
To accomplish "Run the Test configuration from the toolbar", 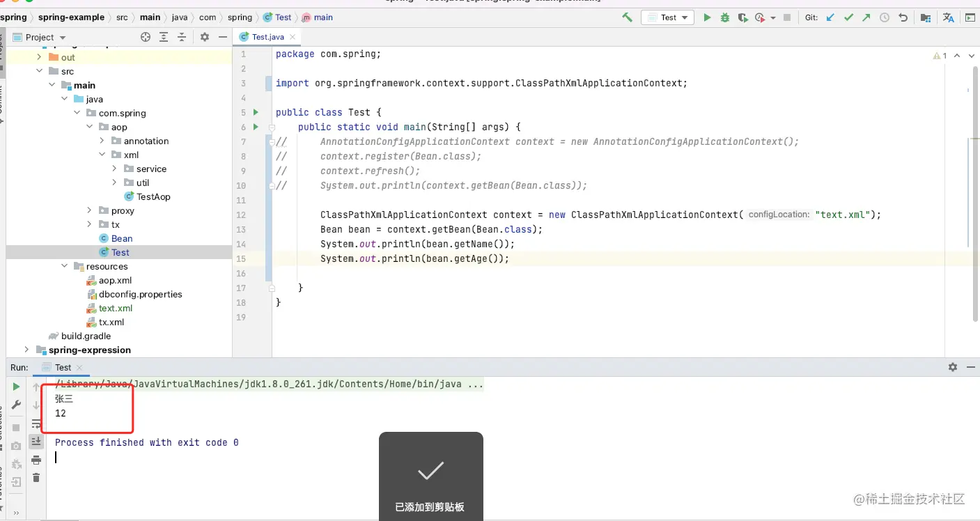I will (707, 17).
